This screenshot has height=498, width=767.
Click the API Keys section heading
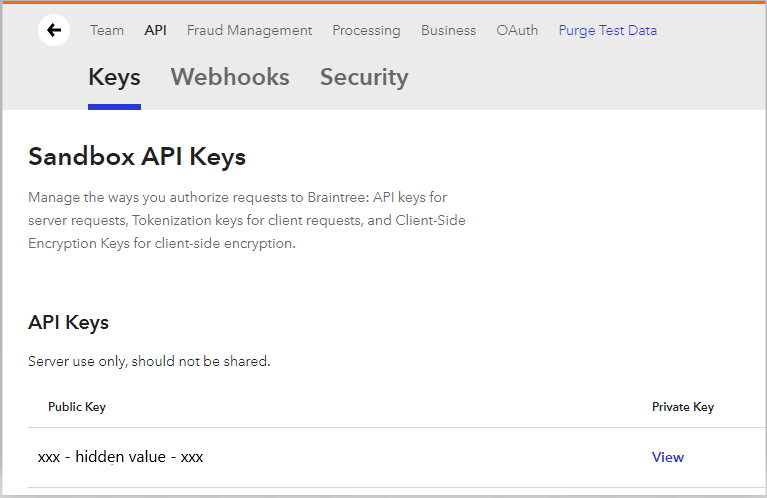(68, 322)
